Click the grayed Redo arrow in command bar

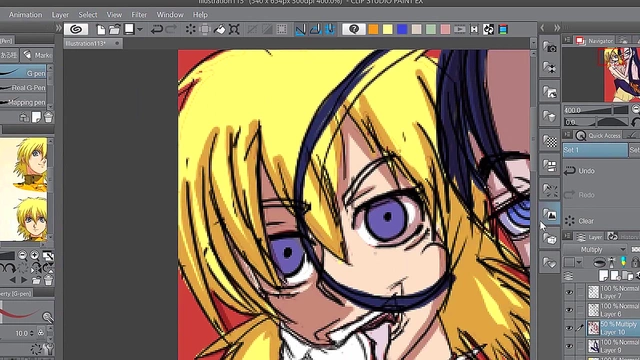[x=171, y=29]
